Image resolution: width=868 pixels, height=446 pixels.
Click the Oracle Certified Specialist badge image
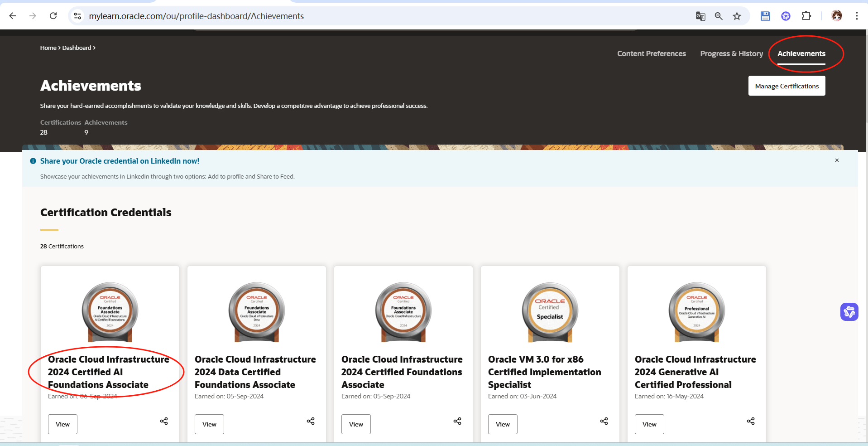pos(550,312)
